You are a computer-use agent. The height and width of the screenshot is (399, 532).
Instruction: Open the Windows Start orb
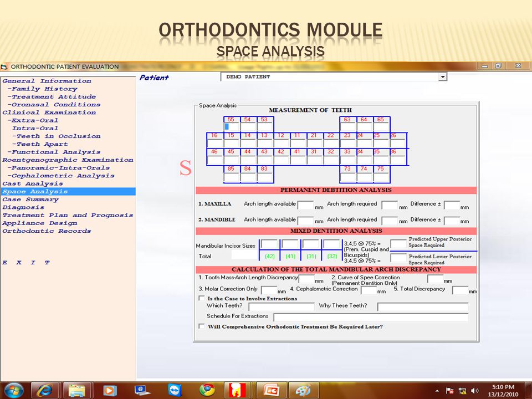tap(13, 390)
